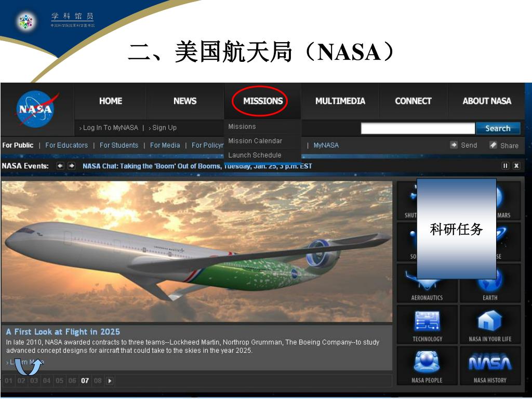Select Launch Schedule in the dropdown
The image size is (532, 399).
(x=255, y=155)
